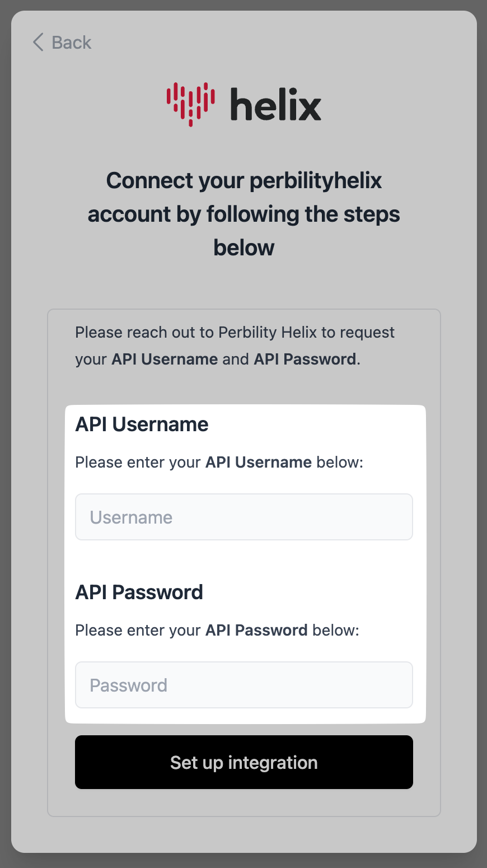Click the Back chevron arrow icon
The width and height of the screenshot is (487, 868).
38,43
